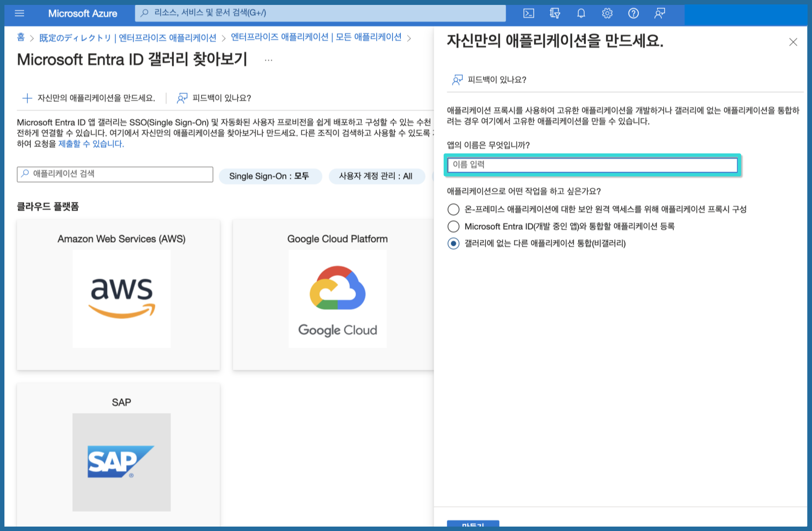Select the Amazon Web Services (AWS) card
812x531 pixels.
pos(119,295)
